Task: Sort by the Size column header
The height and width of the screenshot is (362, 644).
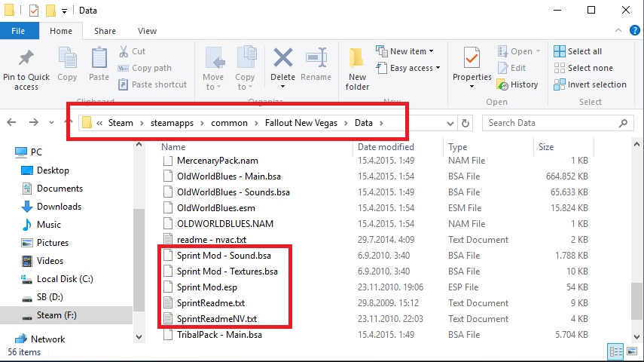Action: (x=546, y=147)
